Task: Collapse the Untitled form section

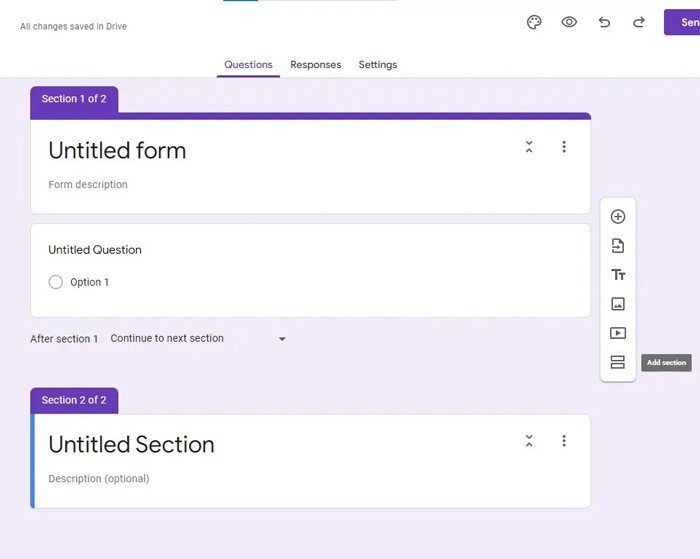Action: click(x=529, y=147)
